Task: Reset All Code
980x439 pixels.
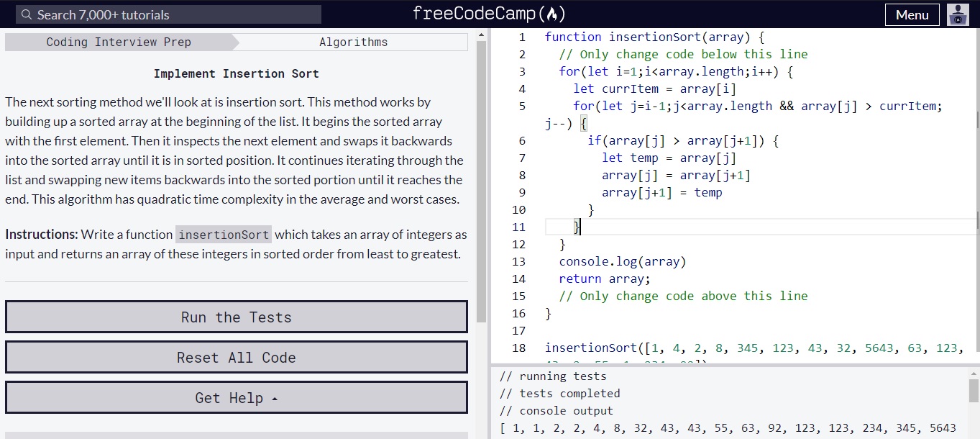Action: pyautogui.click(x=237, y=358)
